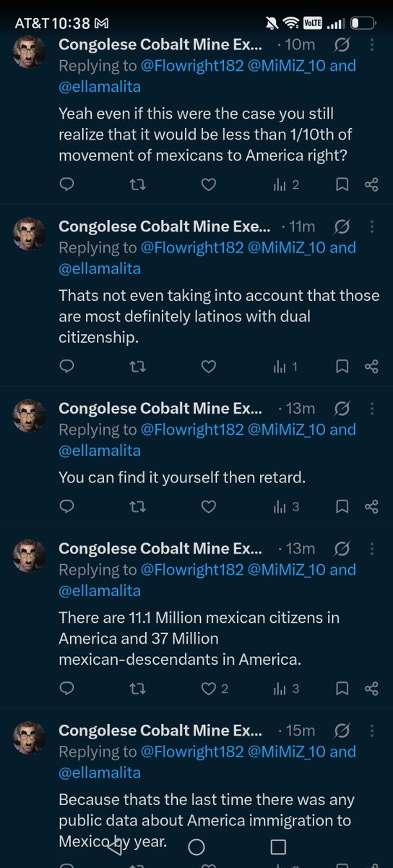
Task: Like the dual citizenship tweet
Action: click(208, 367)
